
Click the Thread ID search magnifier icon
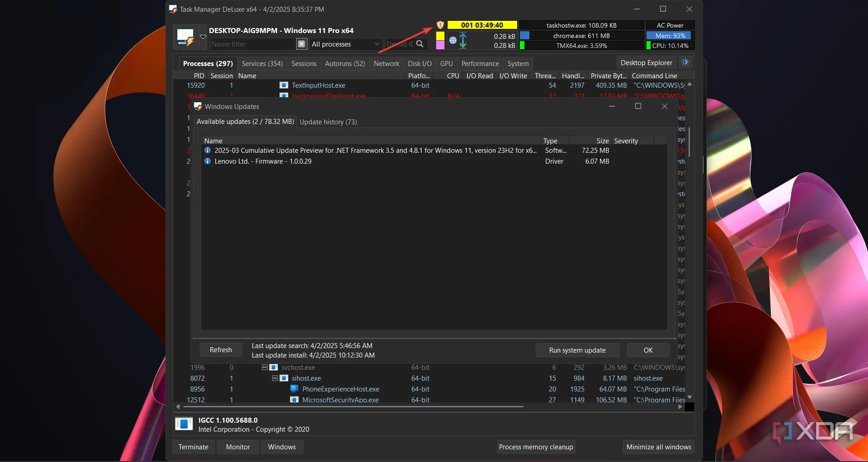(x=420, y=44)
